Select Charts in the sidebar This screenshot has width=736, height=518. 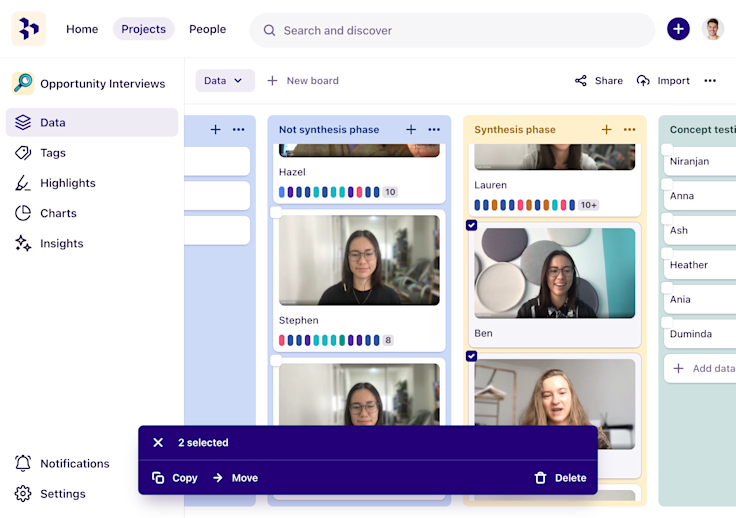(92, 213)
